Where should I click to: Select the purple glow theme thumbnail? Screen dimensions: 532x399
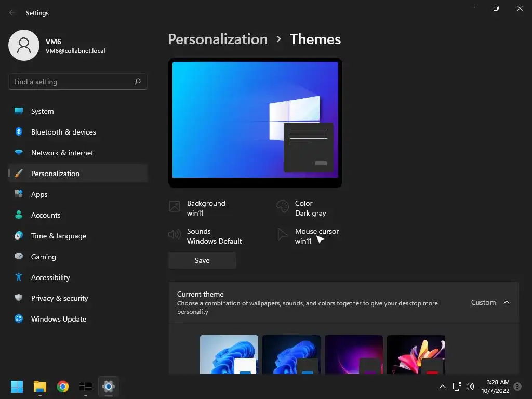(353, 354)
